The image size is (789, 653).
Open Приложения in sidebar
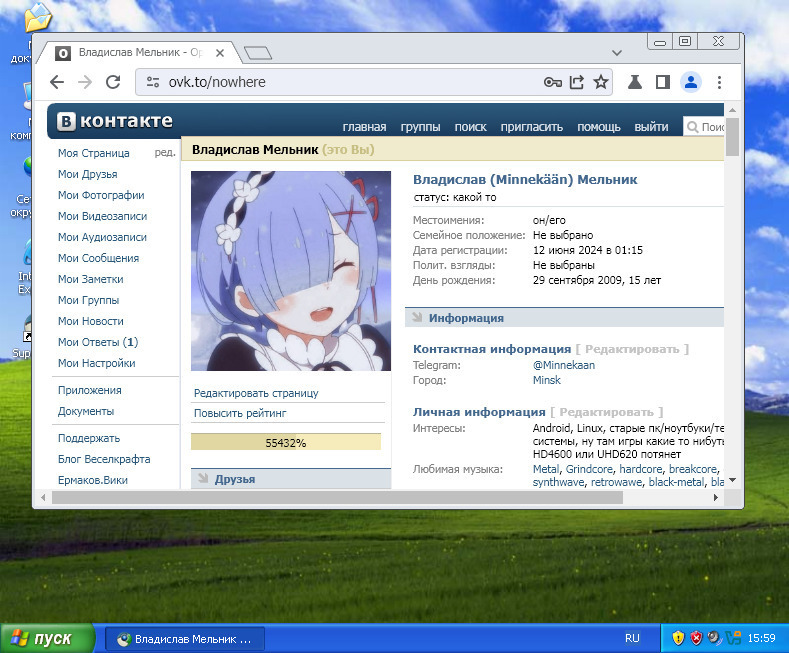click(x=90, y=390)
